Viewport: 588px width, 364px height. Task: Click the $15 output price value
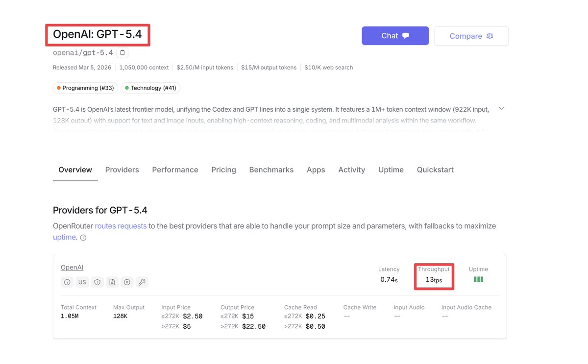[248, 316]
